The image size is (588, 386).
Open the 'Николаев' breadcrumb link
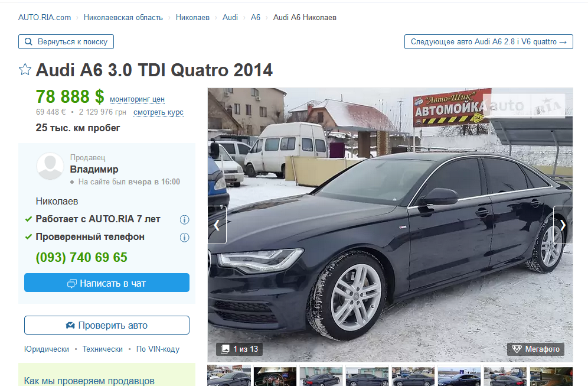pos(192,17)
